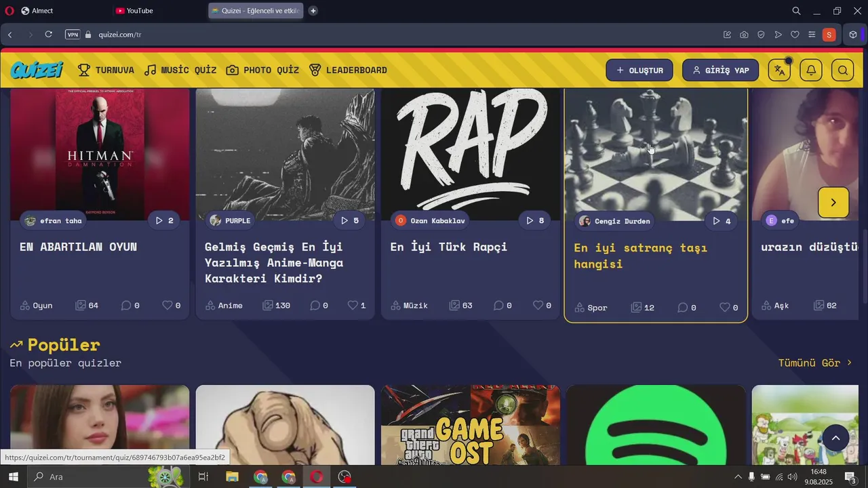Click play count on Hitman quiz
This screenshot has width=868, height=488.
[164, 220]
